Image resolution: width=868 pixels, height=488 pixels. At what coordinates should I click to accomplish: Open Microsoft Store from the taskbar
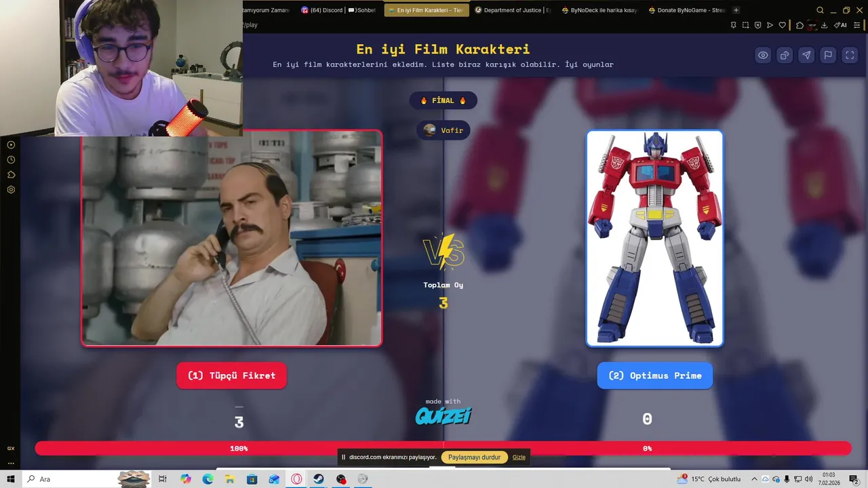pos(252,479)
